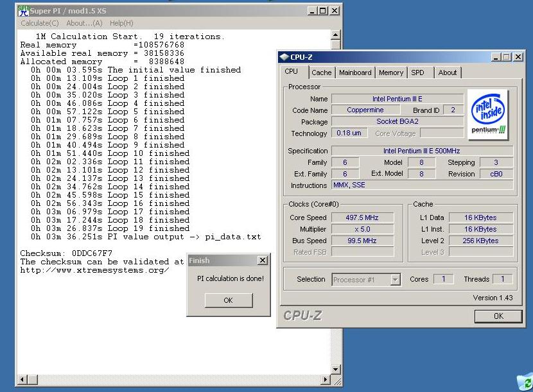The width and height of the screenshot is (533, 392).
Task: Click the CPU-Z title bar icon
Action: tap(284, 57)
